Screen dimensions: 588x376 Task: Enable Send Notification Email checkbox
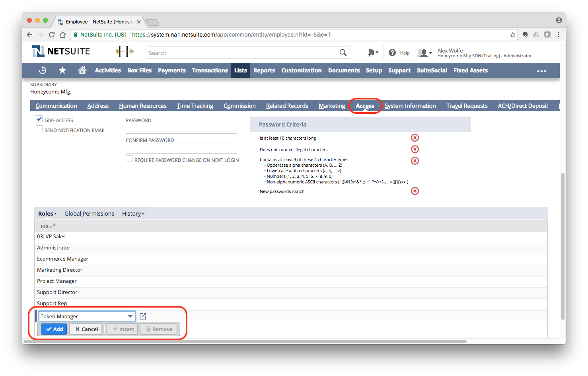tap(39, 129)
